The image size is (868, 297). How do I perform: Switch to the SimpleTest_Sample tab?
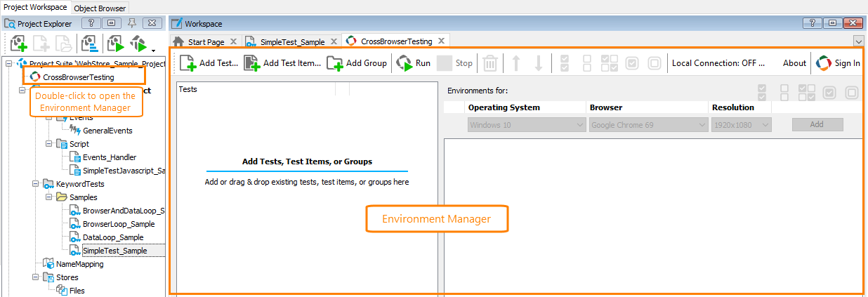tap(292, 41)
